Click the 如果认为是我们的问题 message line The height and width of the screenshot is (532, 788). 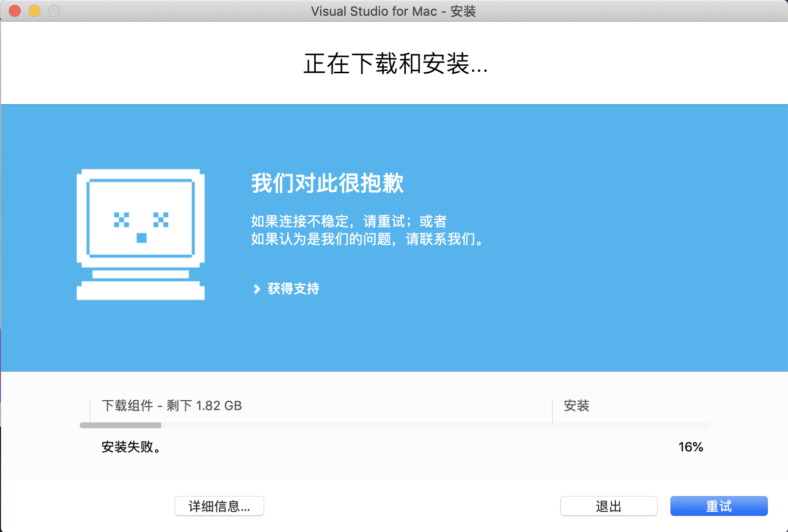coord(368,239)
